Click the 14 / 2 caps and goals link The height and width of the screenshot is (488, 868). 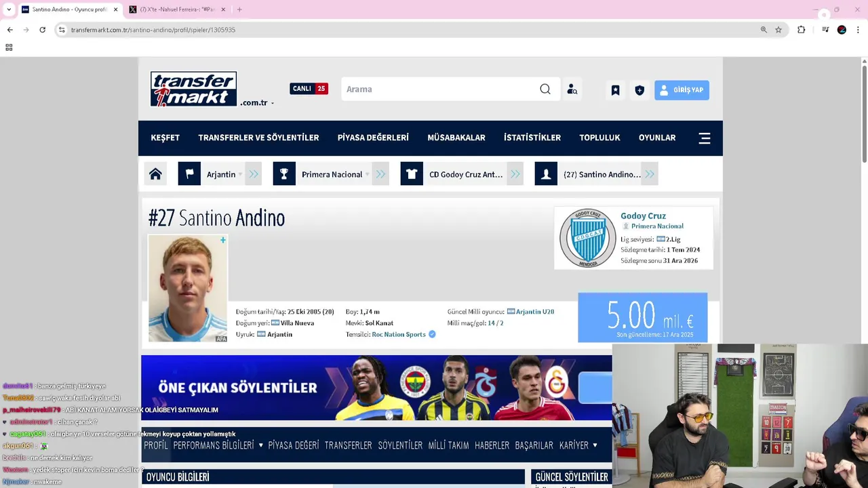495,323
